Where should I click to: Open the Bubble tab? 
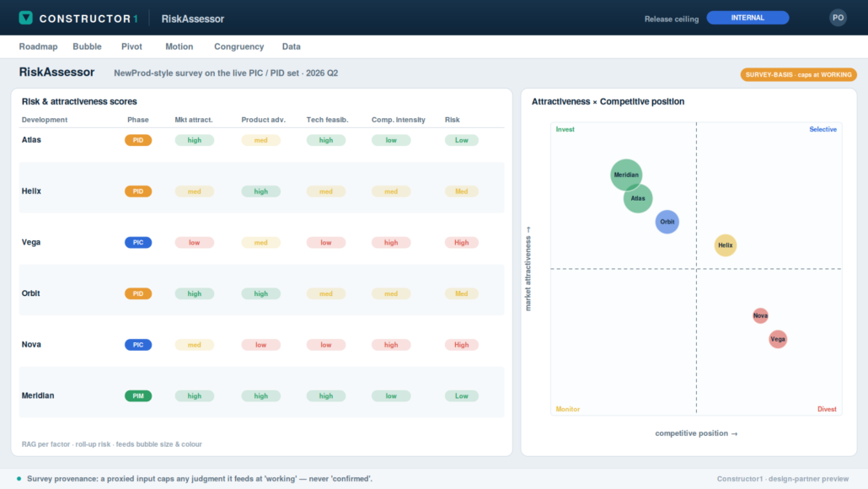coord(87,46)
